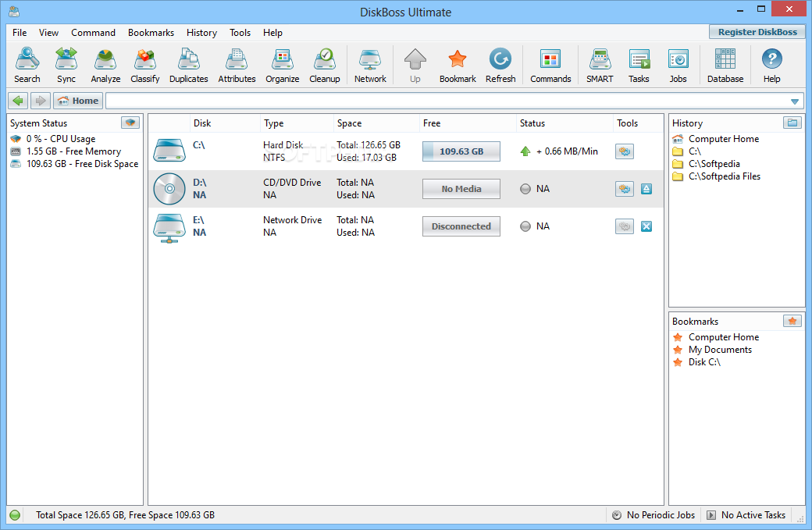Refresh the disk list
812x530 pixels.
tap(500, 66)
